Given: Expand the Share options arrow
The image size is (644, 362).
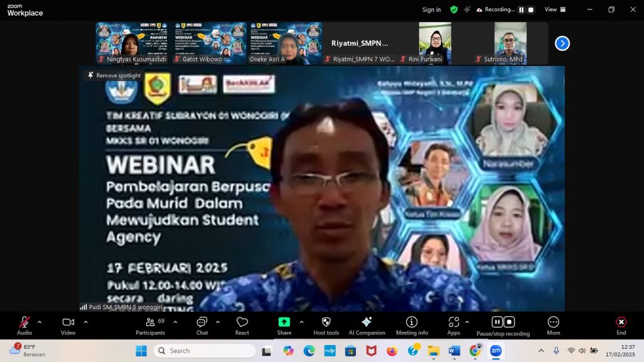Looking at the screenshot, I should (x=301, y=322).
